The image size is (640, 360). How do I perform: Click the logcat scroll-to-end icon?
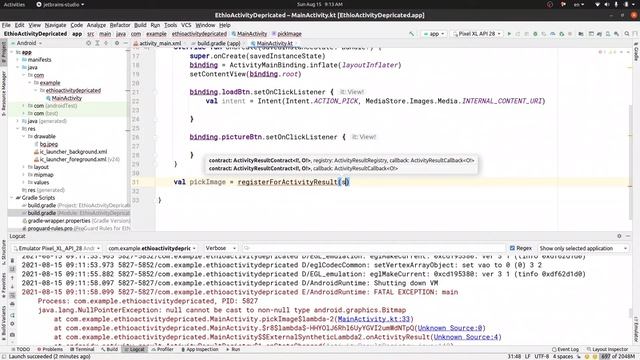[12, 269]
